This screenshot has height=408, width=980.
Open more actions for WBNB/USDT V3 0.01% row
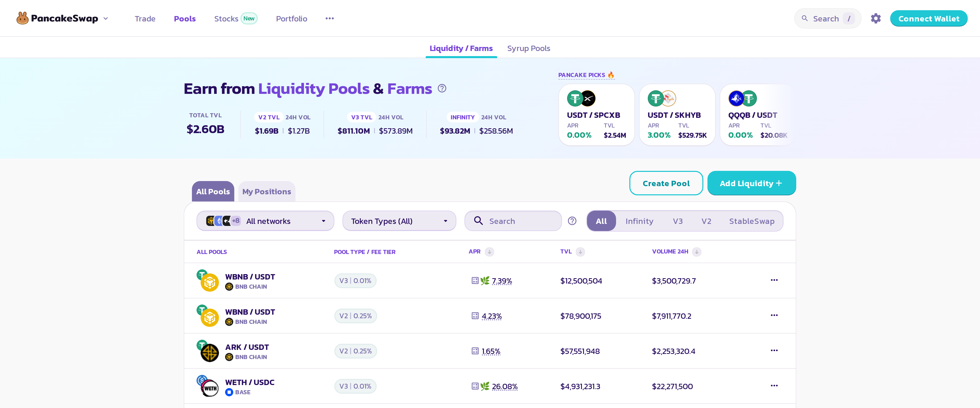click(x=774, y=280)
